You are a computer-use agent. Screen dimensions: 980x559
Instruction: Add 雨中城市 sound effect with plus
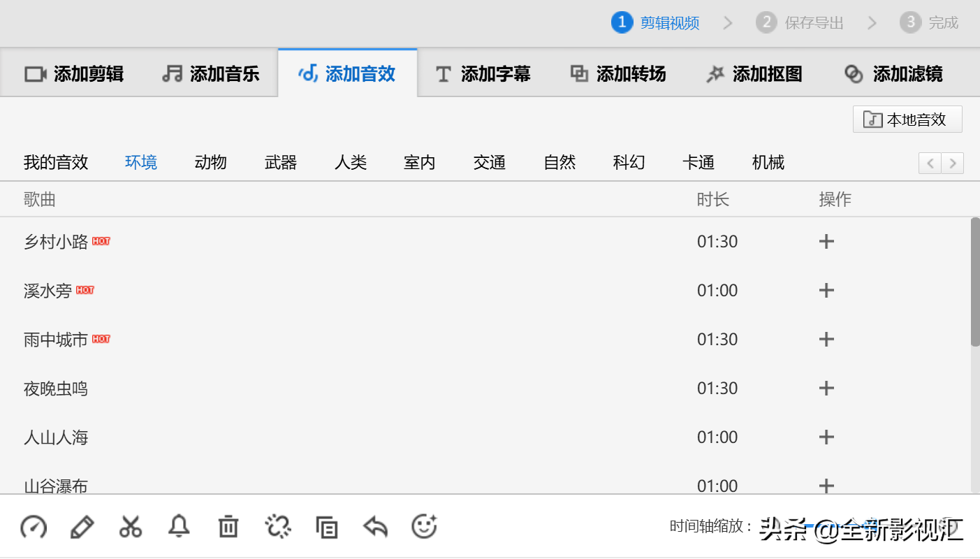click(x=826, y=340)
